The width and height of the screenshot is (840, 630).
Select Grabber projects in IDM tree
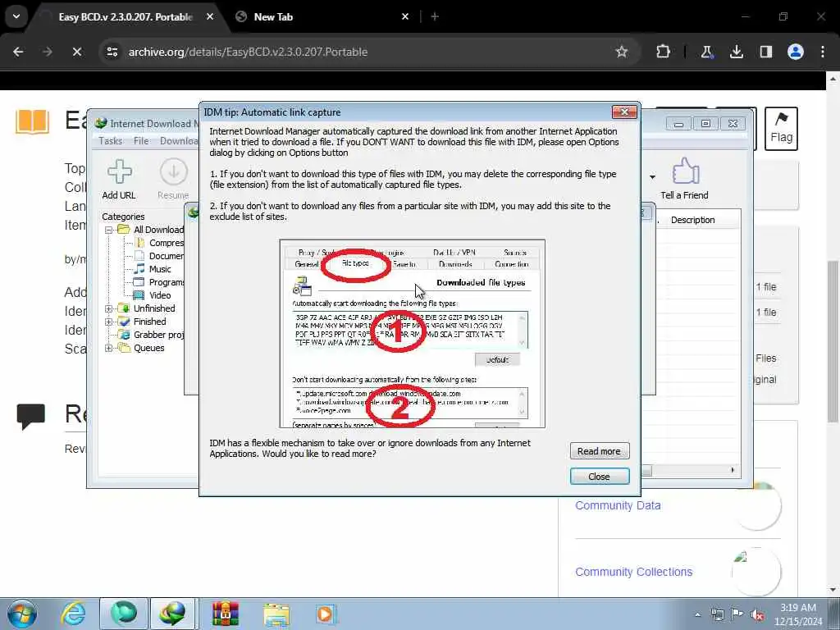(x=152, y=335)
